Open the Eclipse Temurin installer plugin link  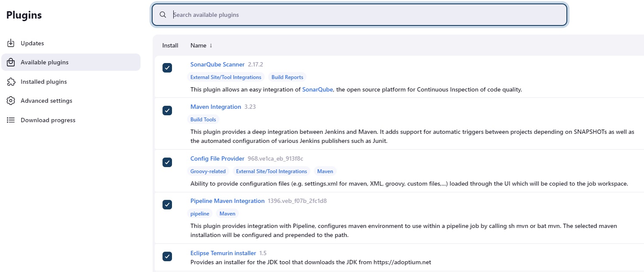[x=223, y=253]
